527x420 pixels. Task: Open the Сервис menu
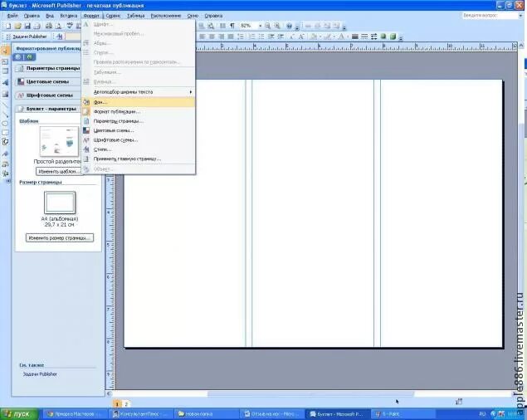(113, 16)
